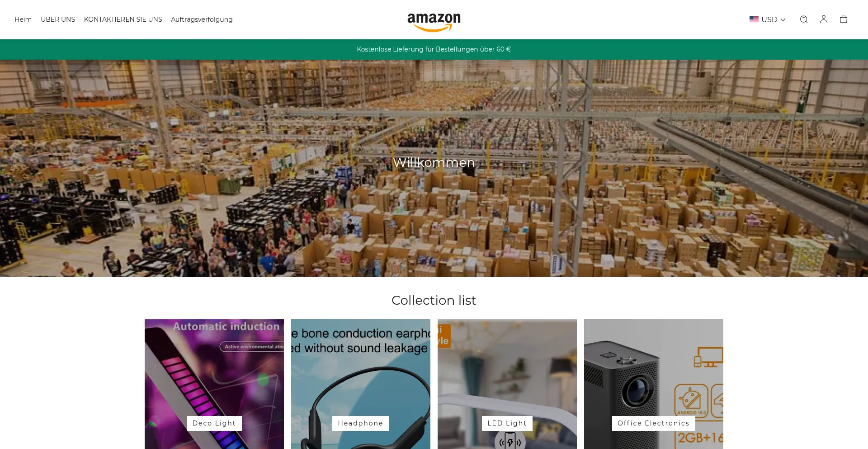
Task: Select the Headphone collection label
Action: pyautogui.click(x=361, y=423)
